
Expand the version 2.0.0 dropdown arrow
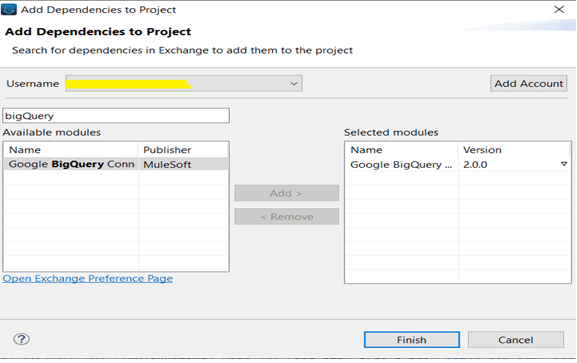click(564, 164)
